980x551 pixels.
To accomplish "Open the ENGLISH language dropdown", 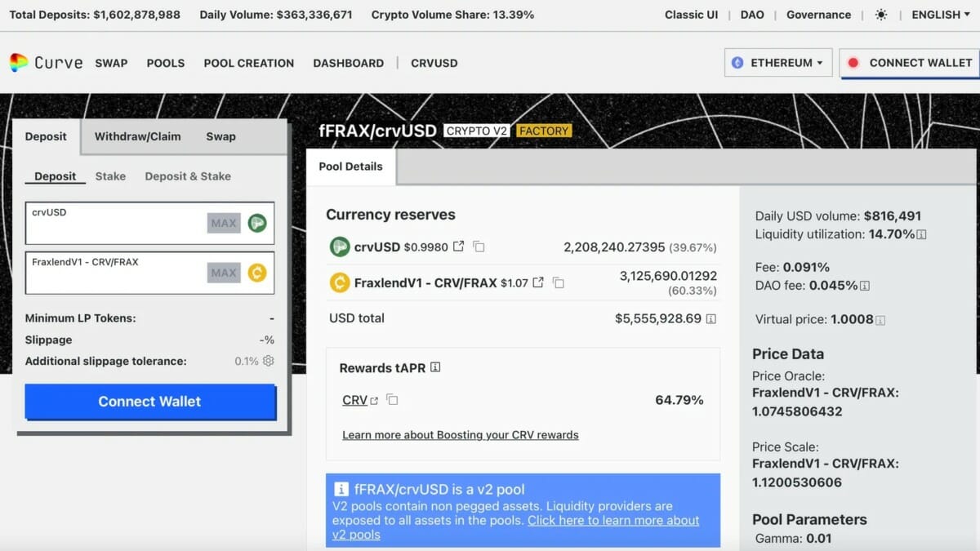I will tap(942, 15).
